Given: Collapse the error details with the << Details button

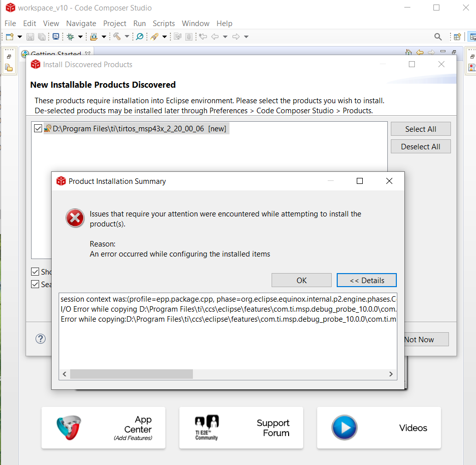Looking at the screenshot, I should tap(367, 280).
